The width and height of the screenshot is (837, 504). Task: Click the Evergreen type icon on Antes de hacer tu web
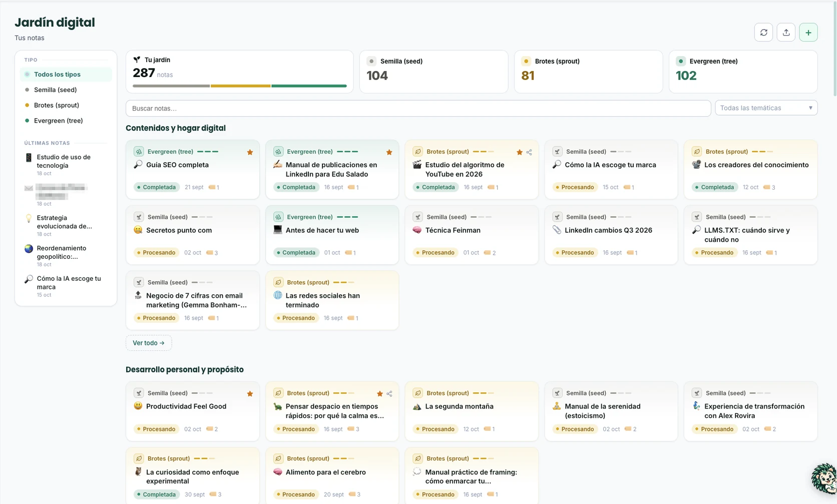(278, 217)
